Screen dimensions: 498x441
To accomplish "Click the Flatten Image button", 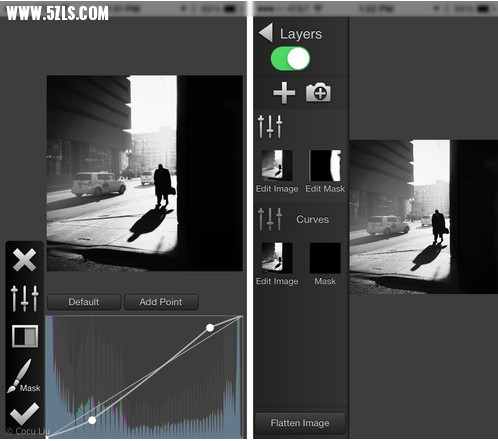I will [300, 423].
